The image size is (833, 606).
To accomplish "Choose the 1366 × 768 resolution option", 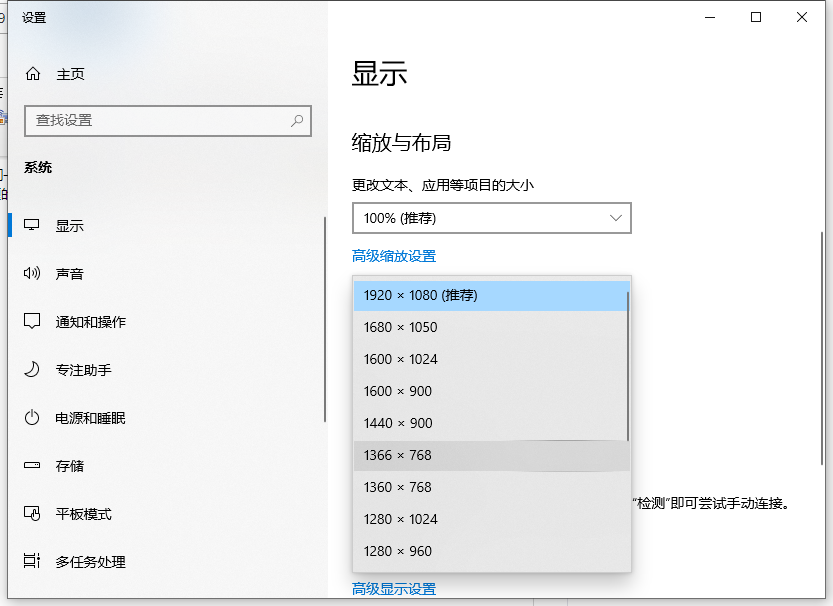I will 400,455.
